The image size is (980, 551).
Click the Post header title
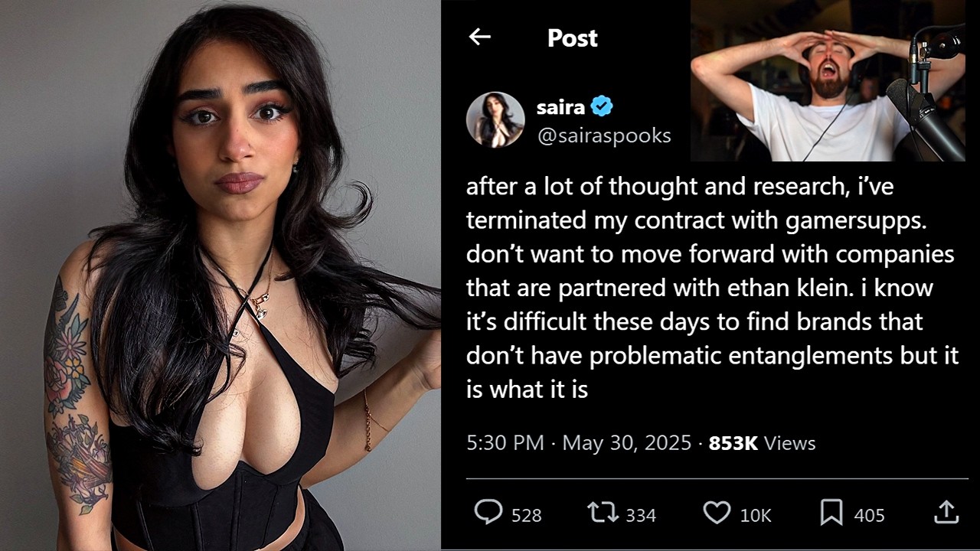point(573,37)
